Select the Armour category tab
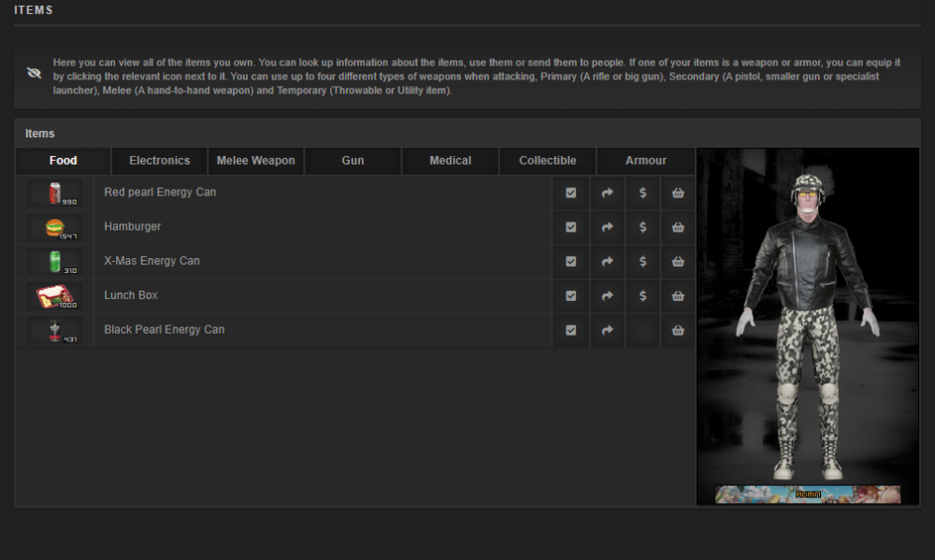This screenshot has height=560, width=935. 646,161
